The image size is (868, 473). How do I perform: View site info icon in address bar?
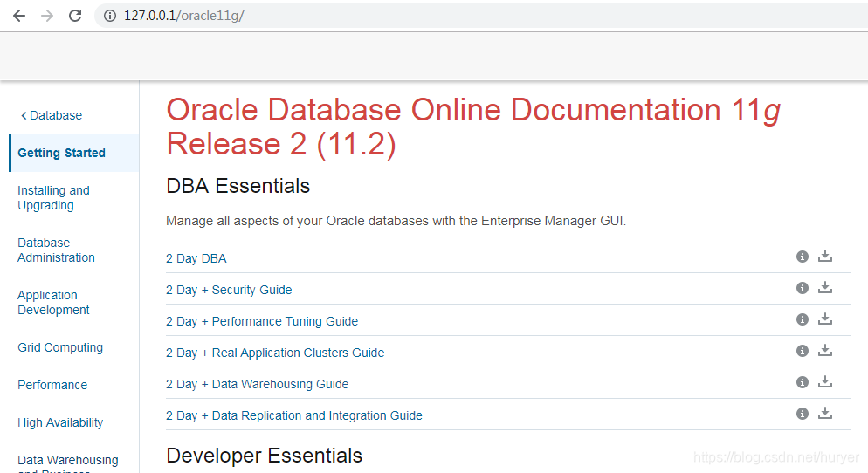pos(110,16)
